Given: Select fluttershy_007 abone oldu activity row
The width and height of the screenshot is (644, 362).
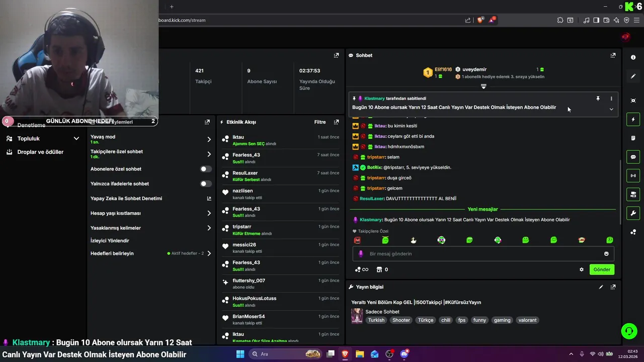Looking at the screenshot, I should (281, 284).
